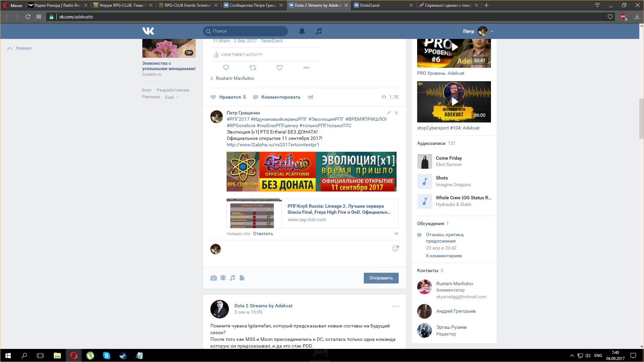
Task: Switch to Dota2Land tab
Action: point(383,5)
